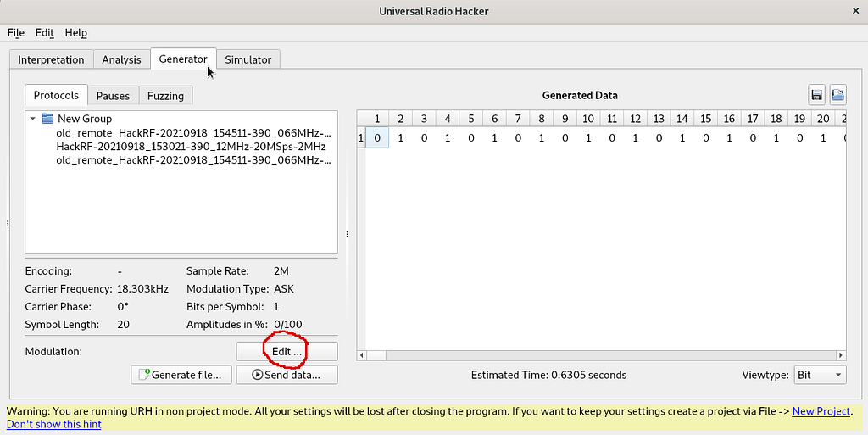
Task: Open the Pauses sub-tab
Action: [x=113, y=96]
